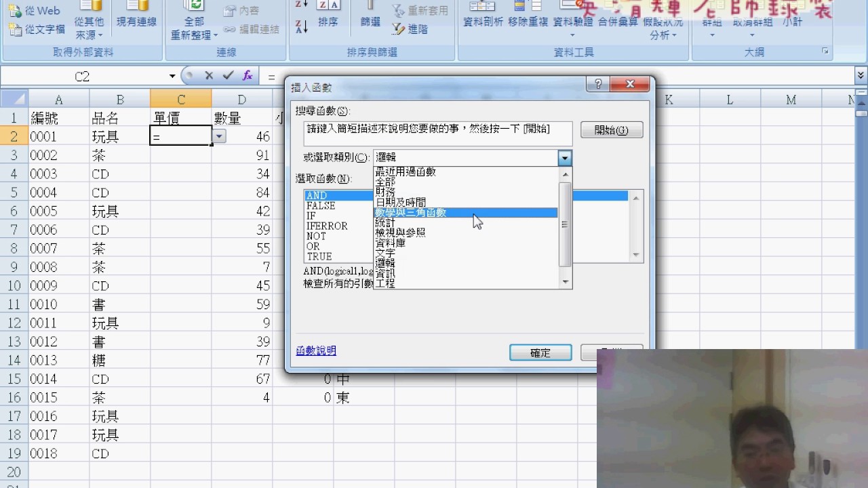
Task: Confirm formula entry with checkmark icon
Action: 228,76
